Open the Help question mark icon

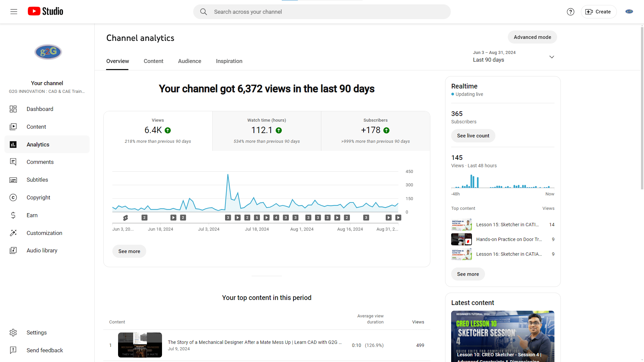(x=571, y=12)
